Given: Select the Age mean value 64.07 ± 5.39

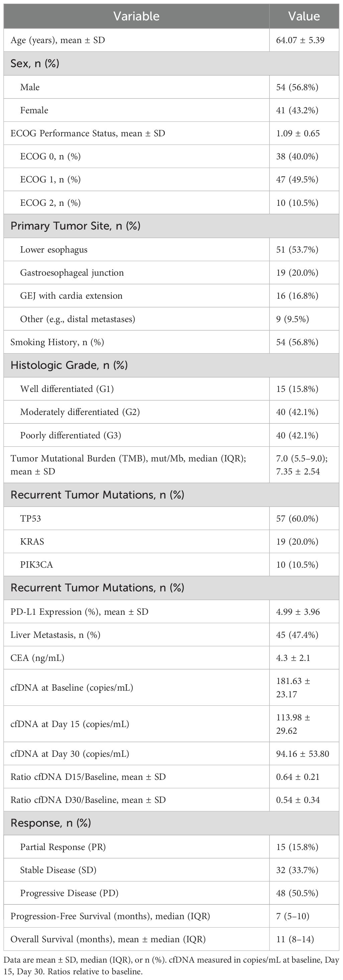Looking at the screenshot, I should pos(300,40).
